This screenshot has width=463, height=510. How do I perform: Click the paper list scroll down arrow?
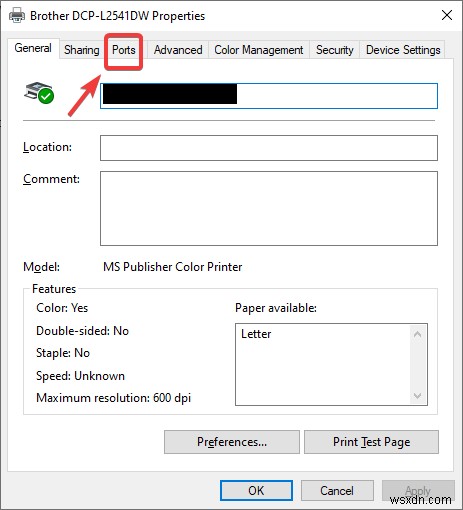417,396
